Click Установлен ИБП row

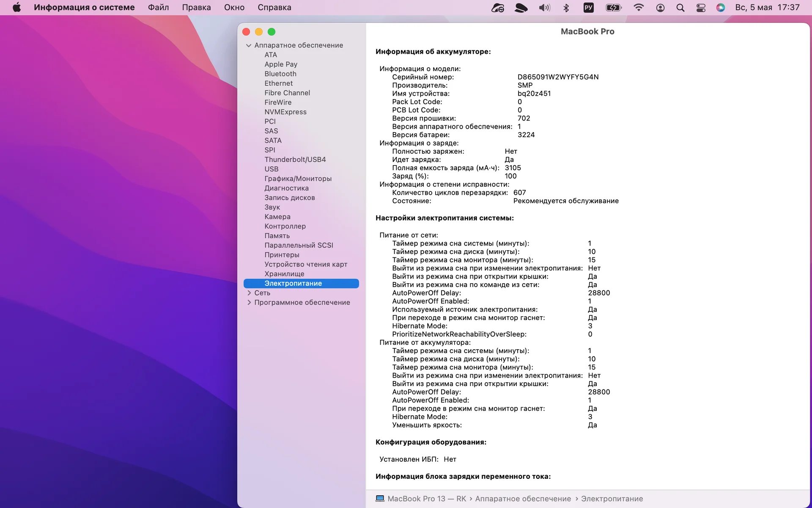coord(418,459)
